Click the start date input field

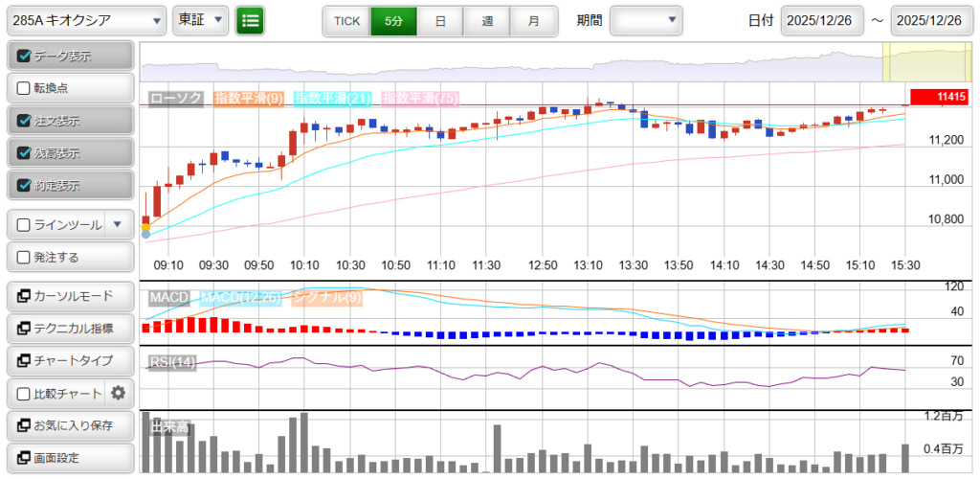822,20
